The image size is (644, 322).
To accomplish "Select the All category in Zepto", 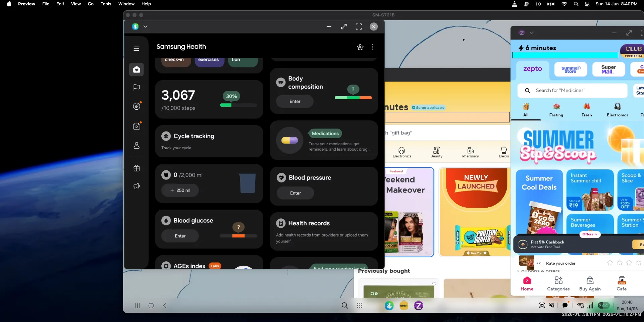I will (526, 110).
